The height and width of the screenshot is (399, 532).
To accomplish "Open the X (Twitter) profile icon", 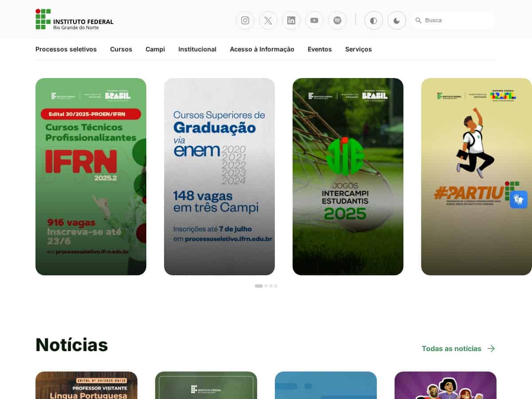I will point(268,20).
